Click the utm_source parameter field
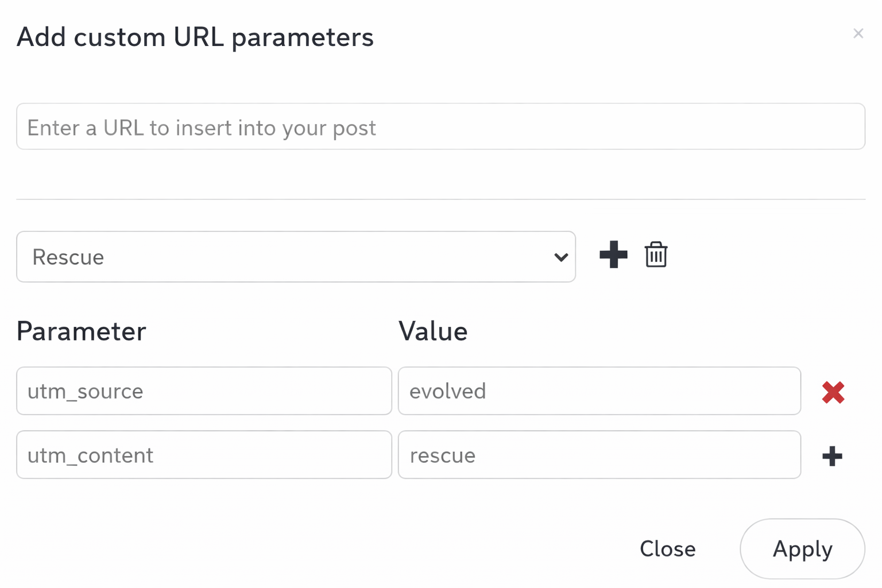Image resolution: width=882 pixels, height=588 pixels. tap(204, 391)
